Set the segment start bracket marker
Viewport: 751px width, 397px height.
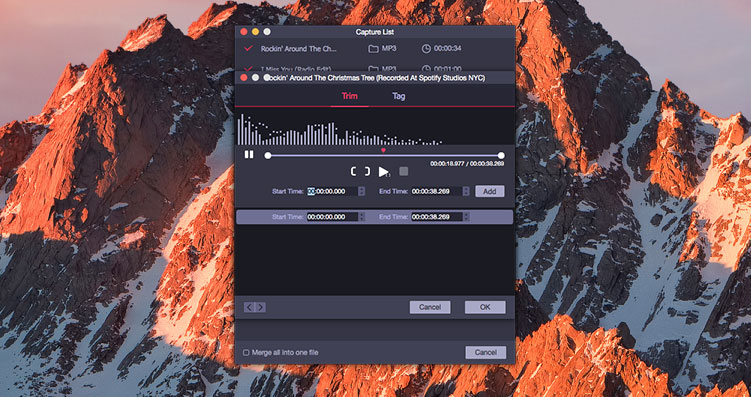pyautogui.click(x=353, y=171)
